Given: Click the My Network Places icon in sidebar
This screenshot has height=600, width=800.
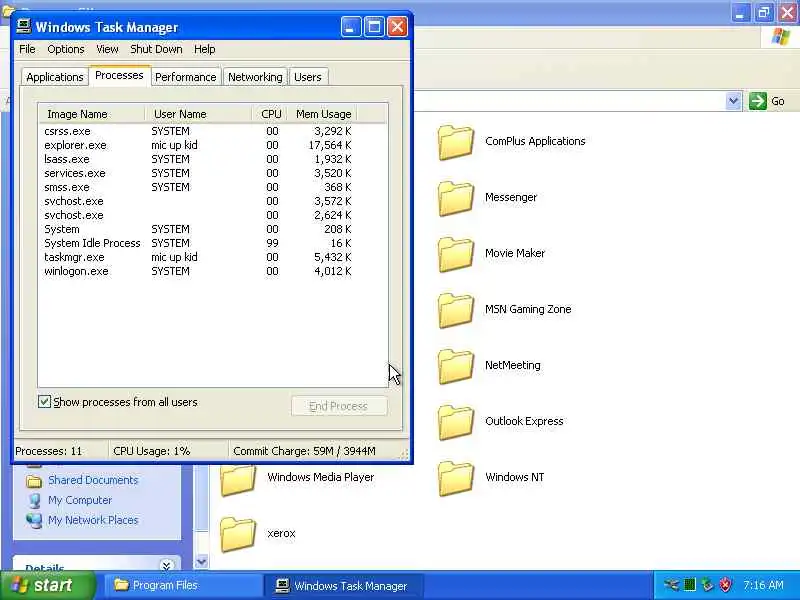Looking at the screenshot, I should coord(34,520).
